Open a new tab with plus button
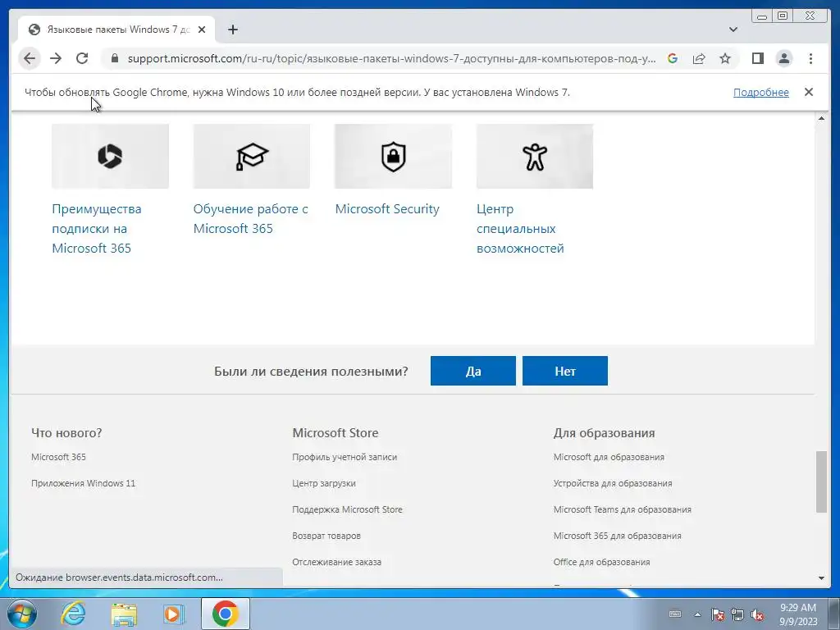The width and height of the screenshot is (840, 630). click(x=232, y=30)
